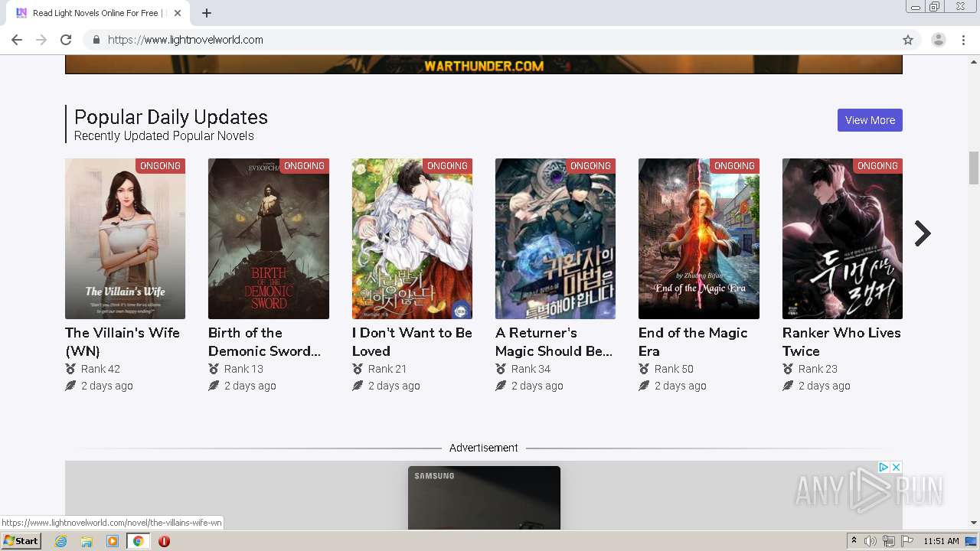The height and width of the screenshot is (551, 980).
Task: Click rank medal icon under Ranker Who Lives Twice
Action: coord(788,369)
